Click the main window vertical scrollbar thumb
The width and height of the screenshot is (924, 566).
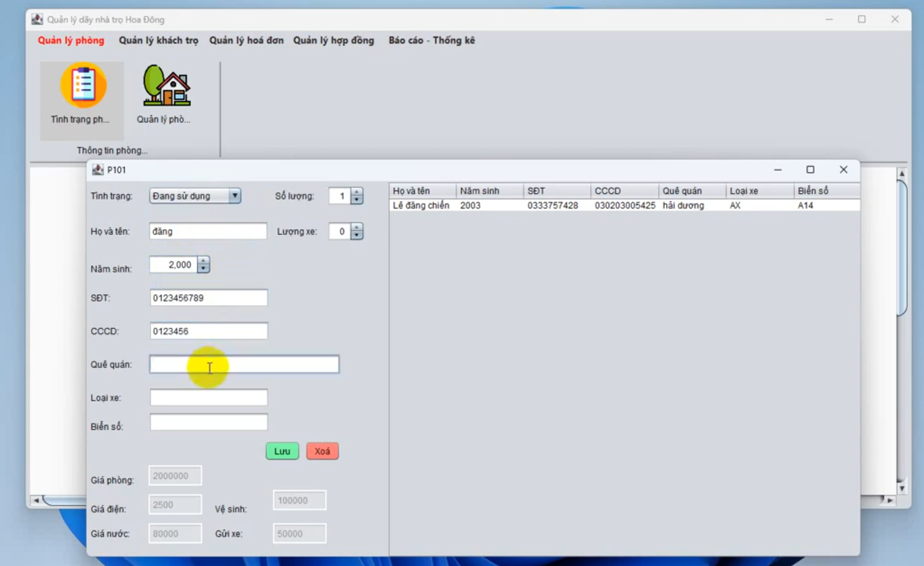902,248
